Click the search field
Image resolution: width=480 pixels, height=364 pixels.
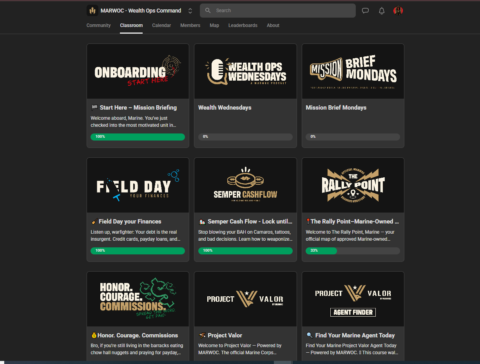pyautogui.click(x=278, y=11)
